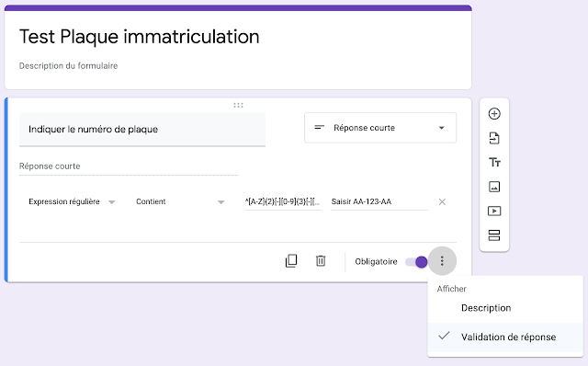This screenshot has height=366, width=588.
Task: Expand the Expression régulière dropdown
Action: pyautogui.click(x=72, y=202)
